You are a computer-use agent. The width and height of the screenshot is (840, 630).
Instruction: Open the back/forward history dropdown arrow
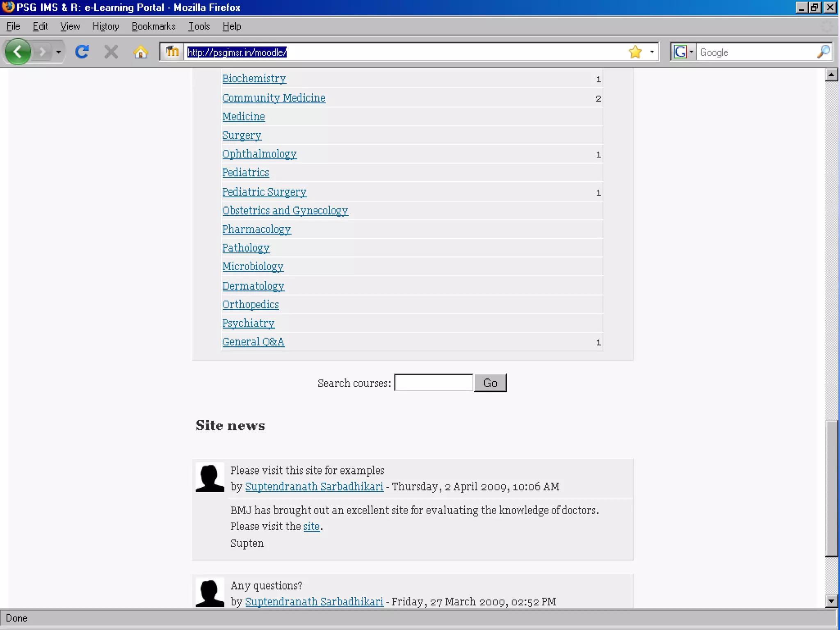click(x=59, y=52)
